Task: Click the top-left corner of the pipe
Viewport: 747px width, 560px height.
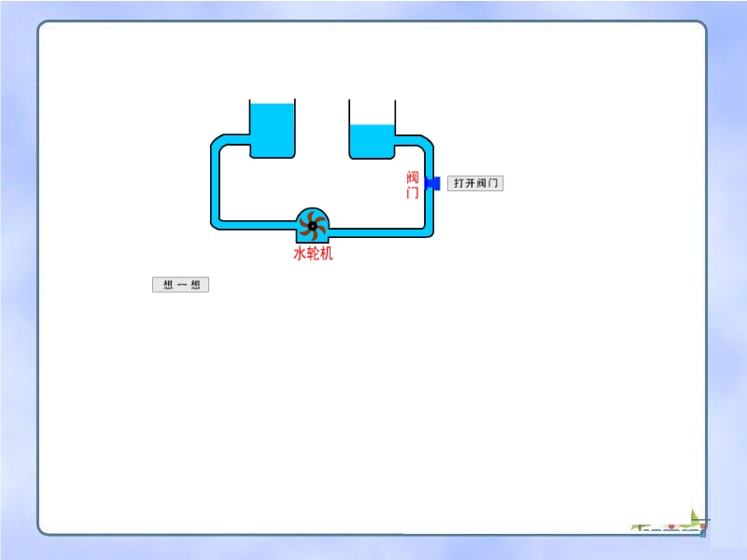Action: coord(218,142)
